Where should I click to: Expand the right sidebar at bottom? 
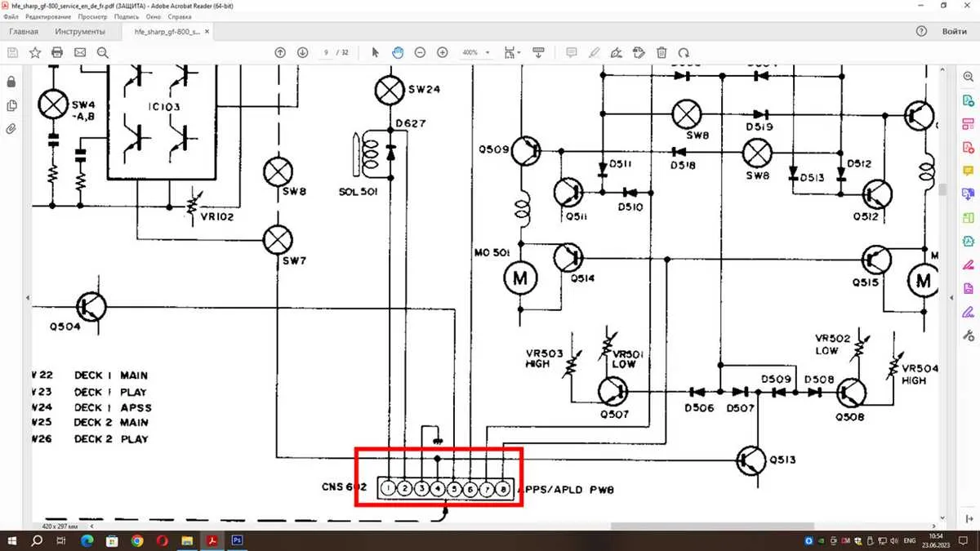click(x=968, y=518)
